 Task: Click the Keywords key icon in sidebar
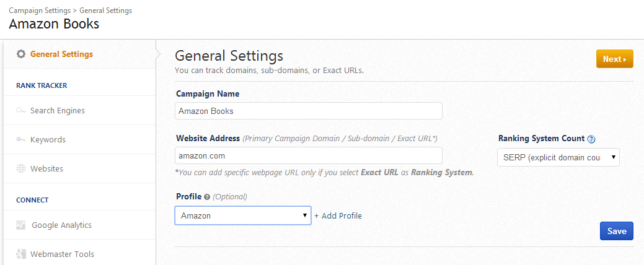tap(21, 140)
